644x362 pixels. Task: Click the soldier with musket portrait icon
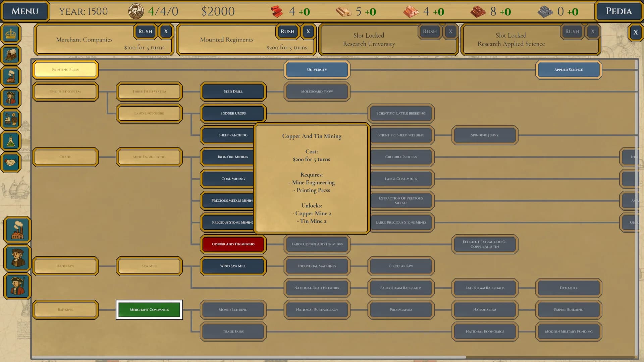tap(17, 286)
